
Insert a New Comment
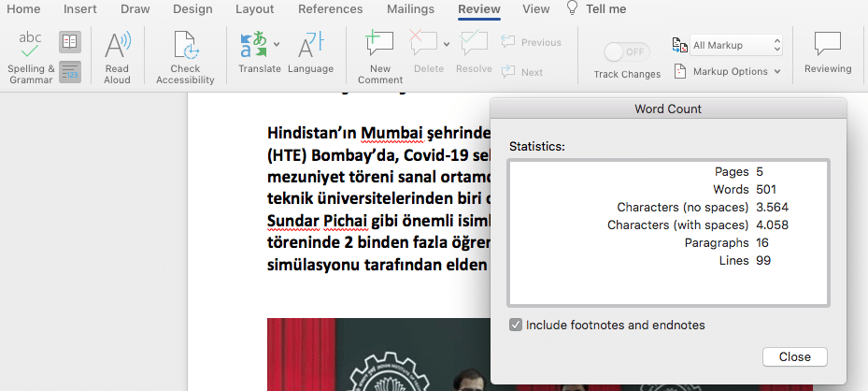tap(379, 58)
